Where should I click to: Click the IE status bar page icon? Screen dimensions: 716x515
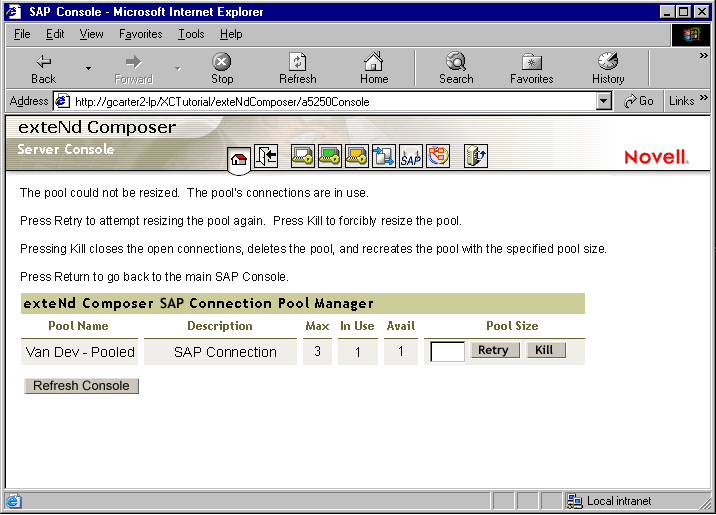point(14,501)
